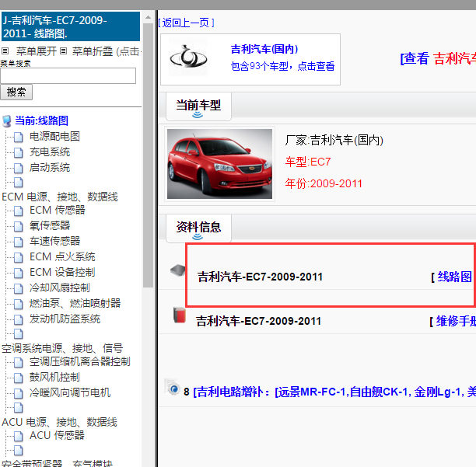Open the 维修手册 repair manual link

[x=456, y=321]
